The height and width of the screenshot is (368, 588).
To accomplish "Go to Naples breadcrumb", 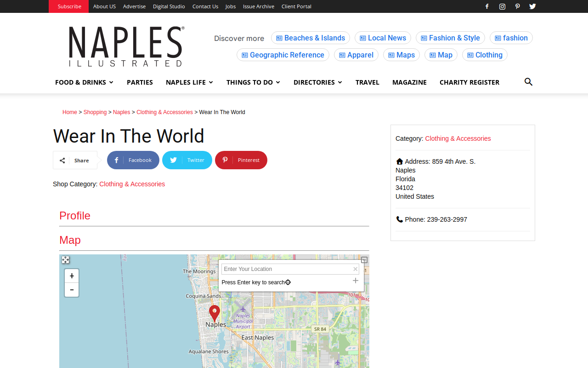I will [122, 112].
